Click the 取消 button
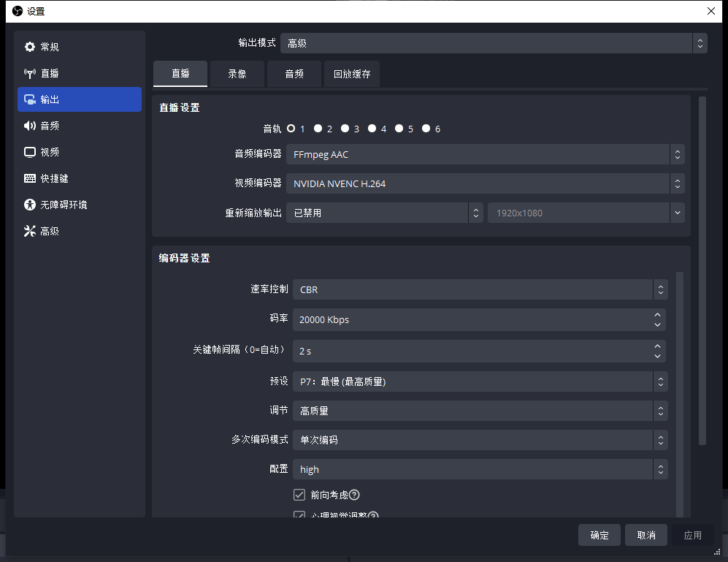The image size is (728, 562). (646, 535)
